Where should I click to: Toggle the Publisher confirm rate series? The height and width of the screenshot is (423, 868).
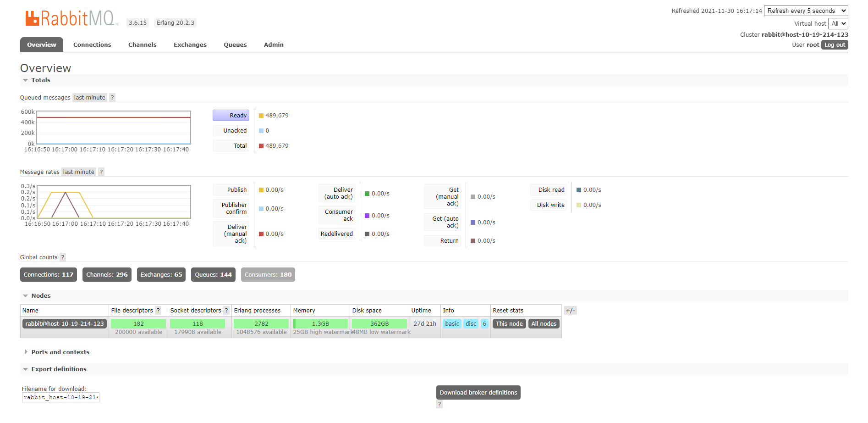[x=231, y=208]
